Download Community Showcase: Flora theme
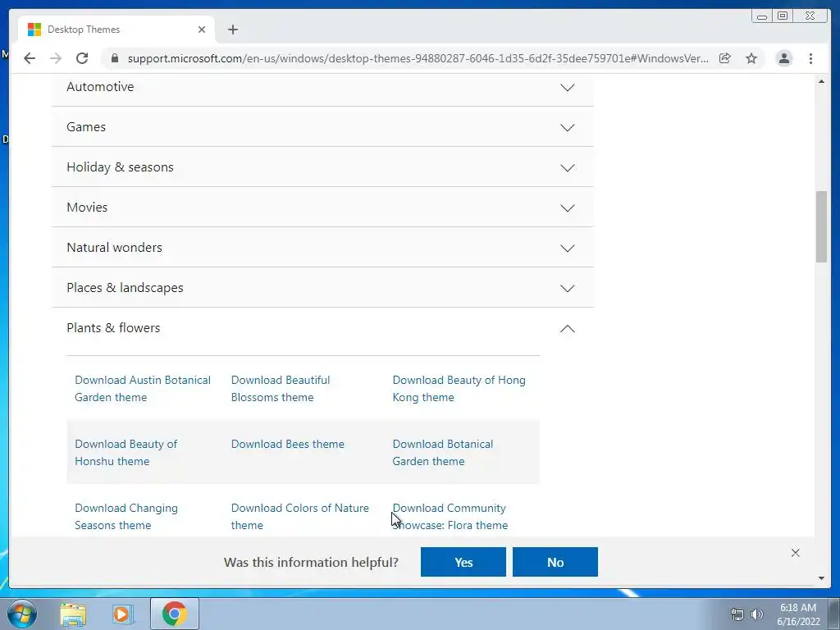 (x=450, y=517)
